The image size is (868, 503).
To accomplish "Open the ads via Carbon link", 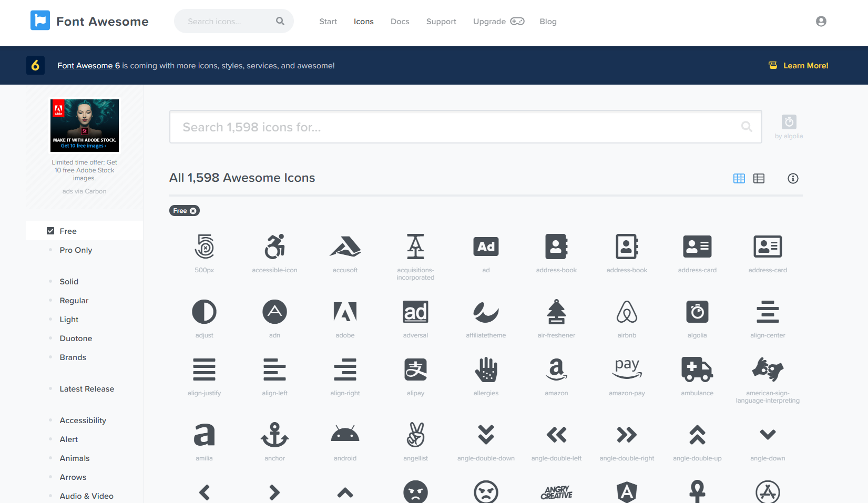I will click(x=84, y=191).
